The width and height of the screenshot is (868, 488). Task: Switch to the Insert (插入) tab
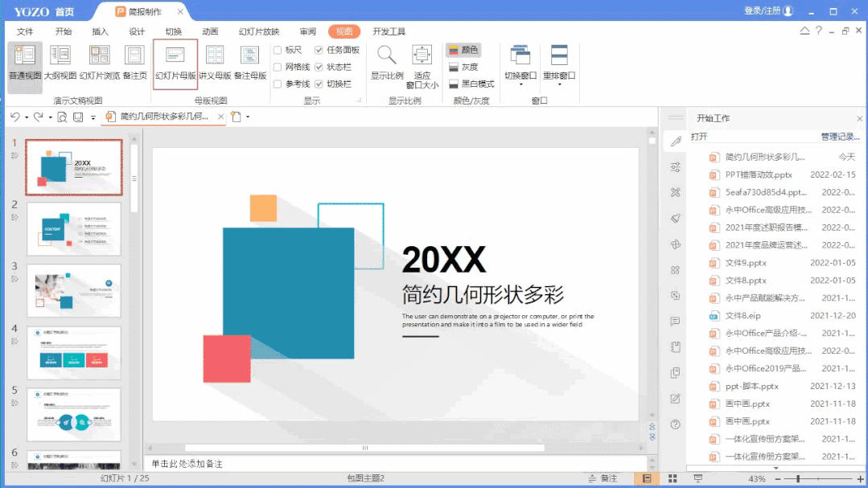(x=101, y=31)
